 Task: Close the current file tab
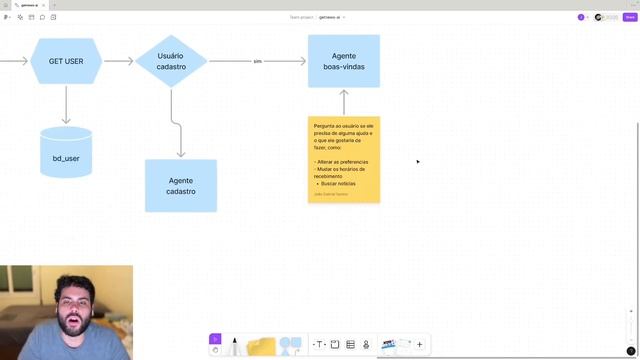tap(43, 5)
